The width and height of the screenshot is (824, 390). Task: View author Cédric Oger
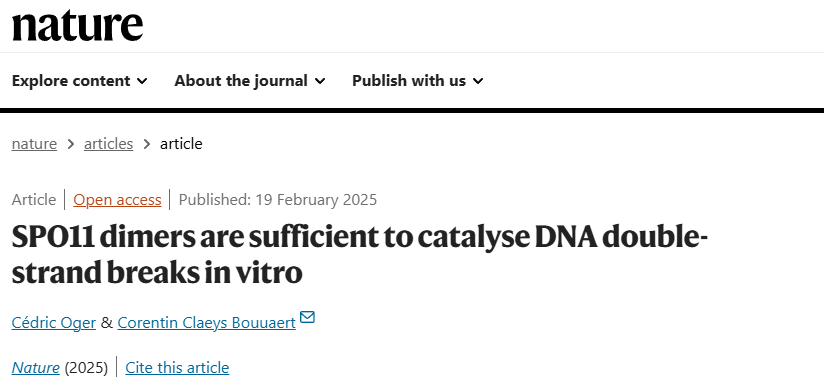[x=54, y=322]
